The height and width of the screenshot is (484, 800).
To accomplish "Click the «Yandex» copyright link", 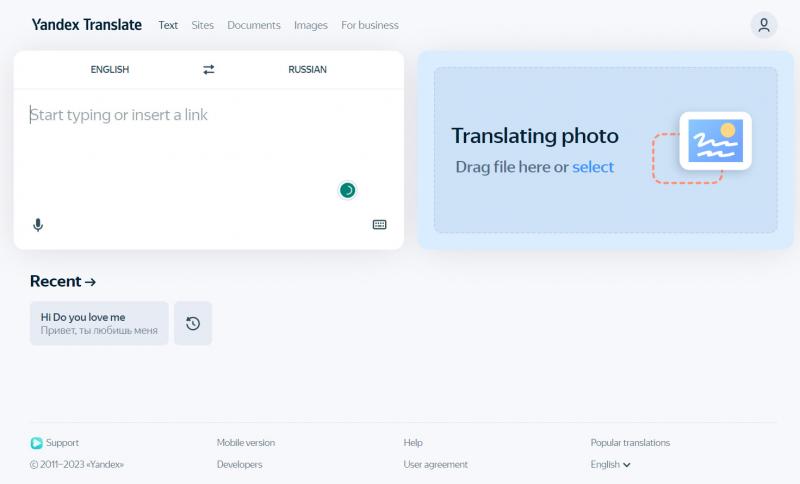I will click(x=105, y=465).
